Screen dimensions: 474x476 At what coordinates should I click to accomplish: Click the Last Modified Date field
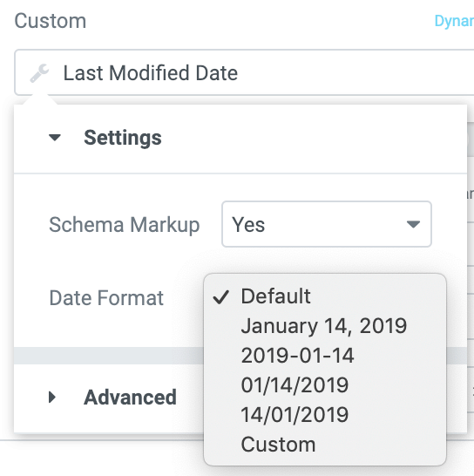click(x=244, y=72)
